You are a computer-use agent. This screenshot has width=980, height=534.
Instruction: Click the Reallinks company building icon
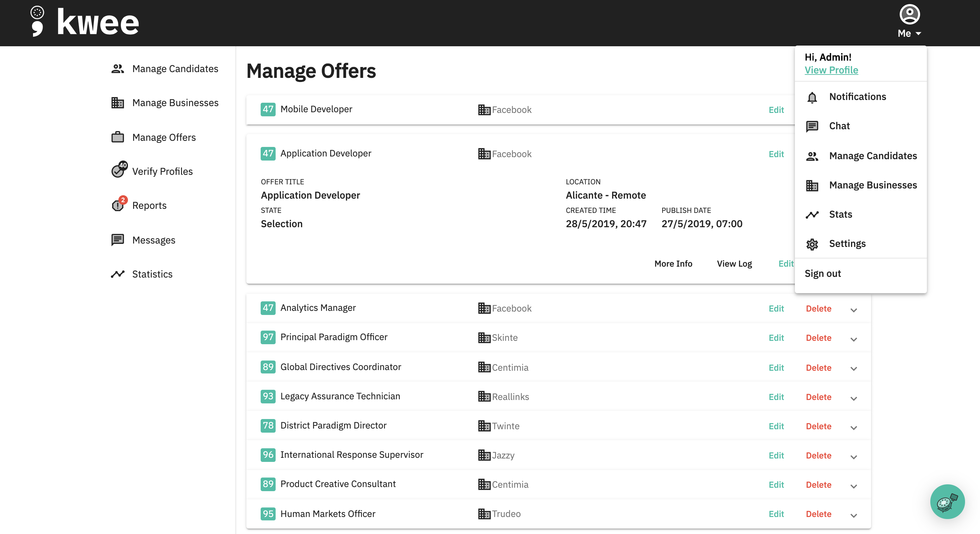484,396
